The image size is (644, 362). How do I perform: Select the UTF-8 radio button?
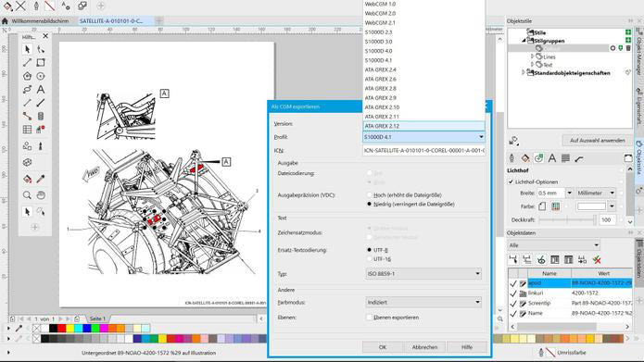click(369, 250)
